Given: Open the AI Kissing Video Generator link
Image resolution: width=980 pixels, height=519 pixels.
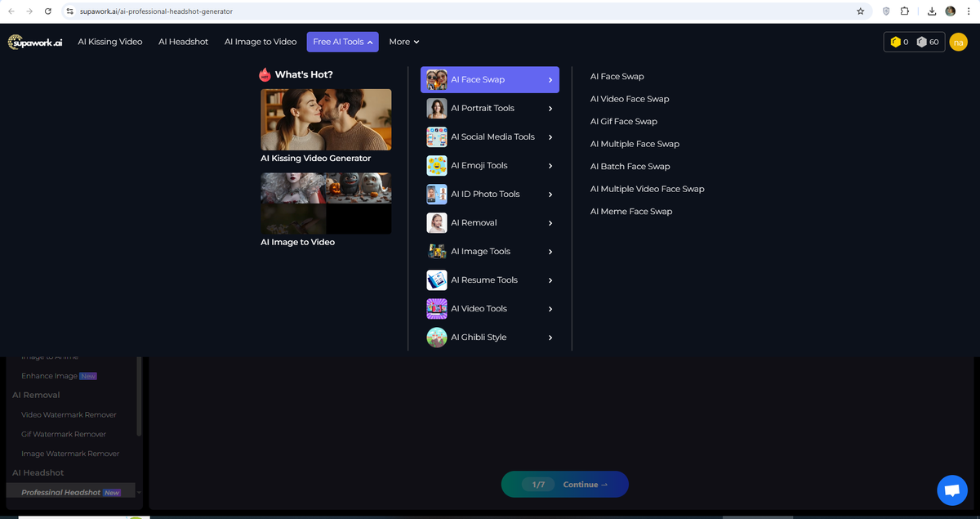Looking at the screenshot, I should (315, 159).
